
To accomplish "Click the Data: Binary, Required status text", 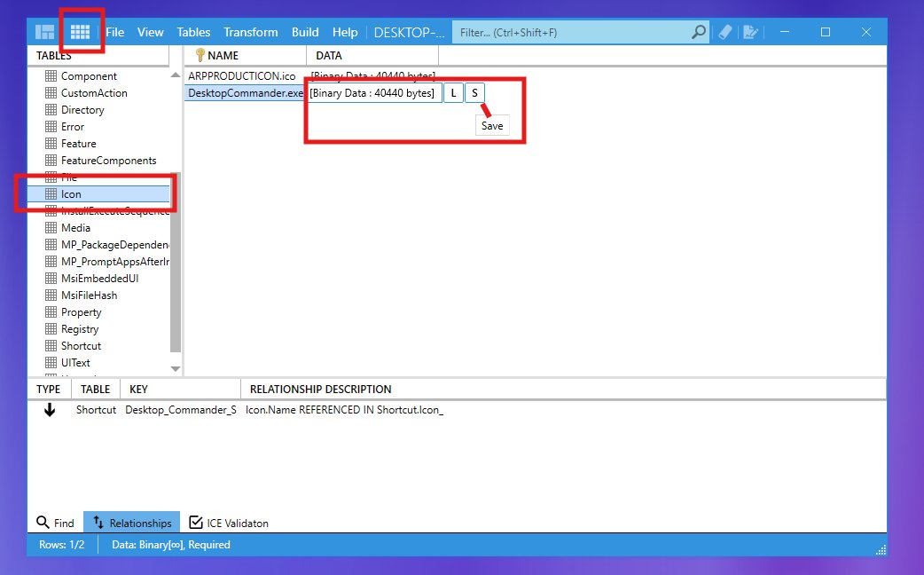I will click(x=171, y=544).
